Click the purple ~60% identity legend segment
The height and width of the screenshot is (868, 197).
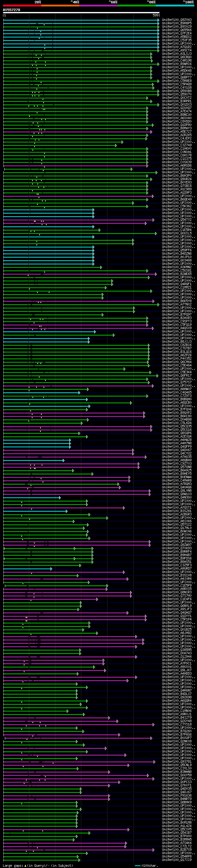pyautogui.click(x=99, y=6)
